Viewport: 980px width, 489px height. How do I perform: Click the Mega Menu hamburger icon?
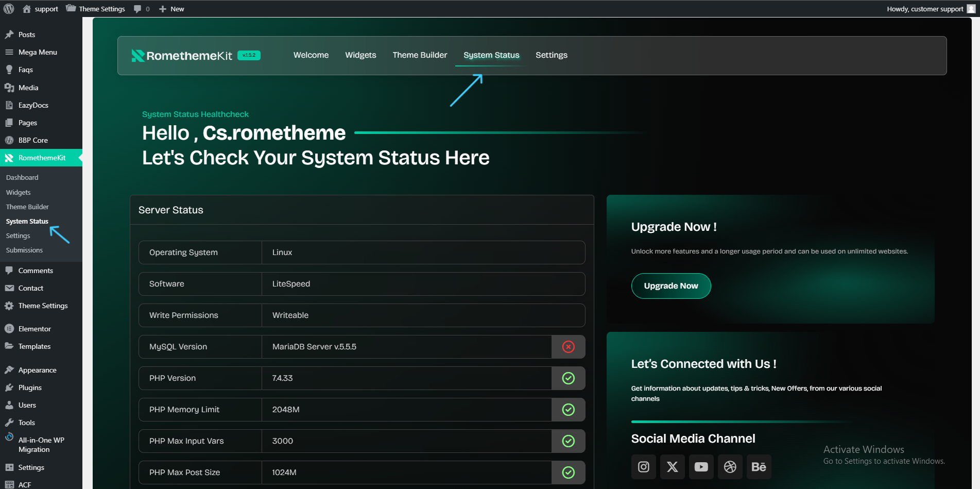(9, 52)
